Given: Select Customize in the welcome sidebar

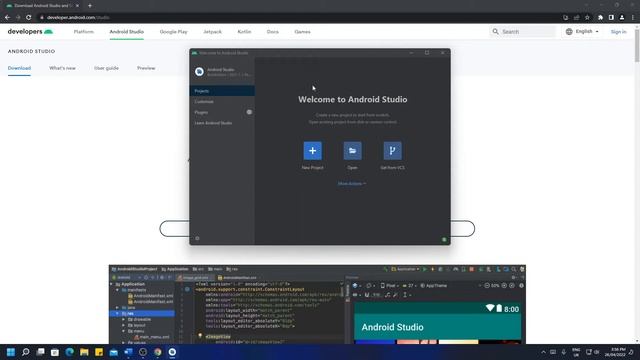Looking at the screenshot, I should (222, 101).
